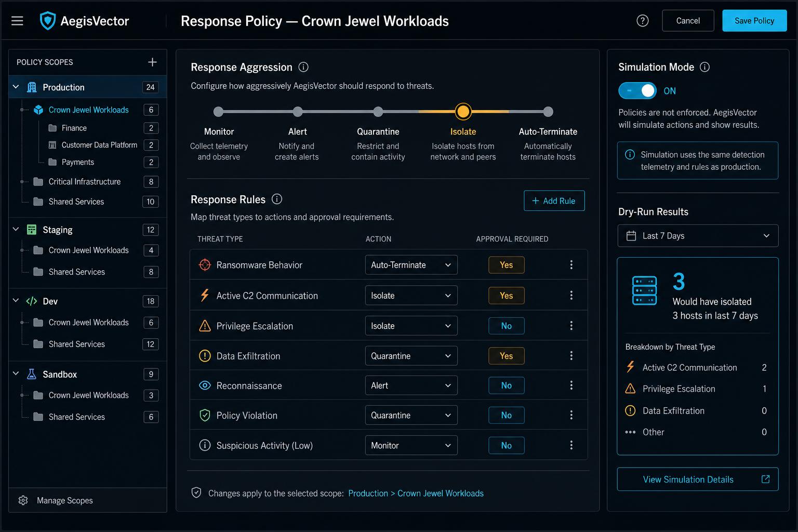
Task: Open the Last 7 Days date range dropdown
Action: (698, 236)
